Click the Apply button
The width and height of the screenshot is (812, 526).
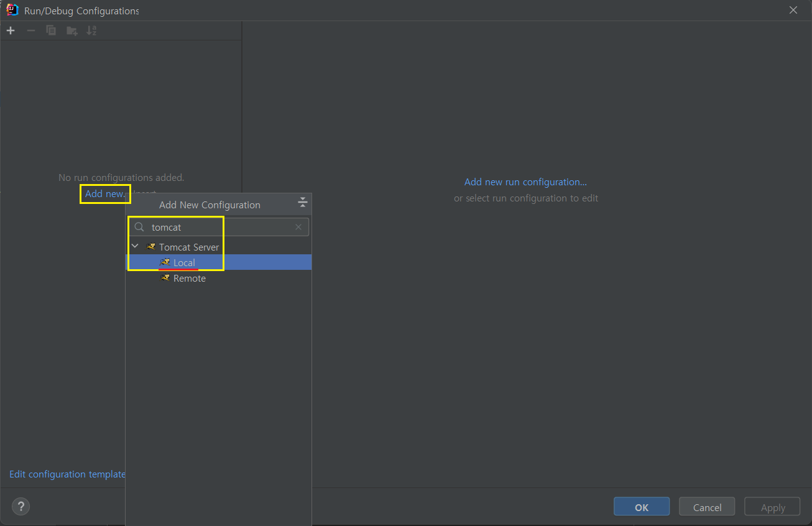coord(773,507)
